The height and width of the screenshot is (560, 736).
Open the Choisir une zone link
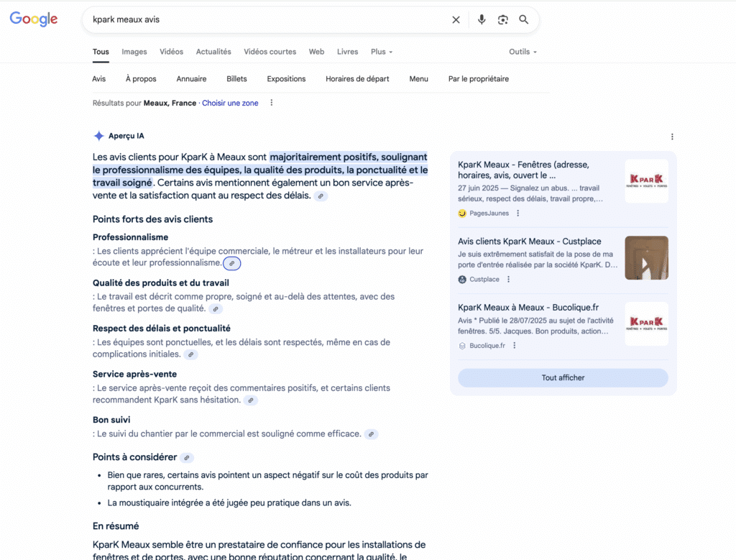tap(230, 103)
